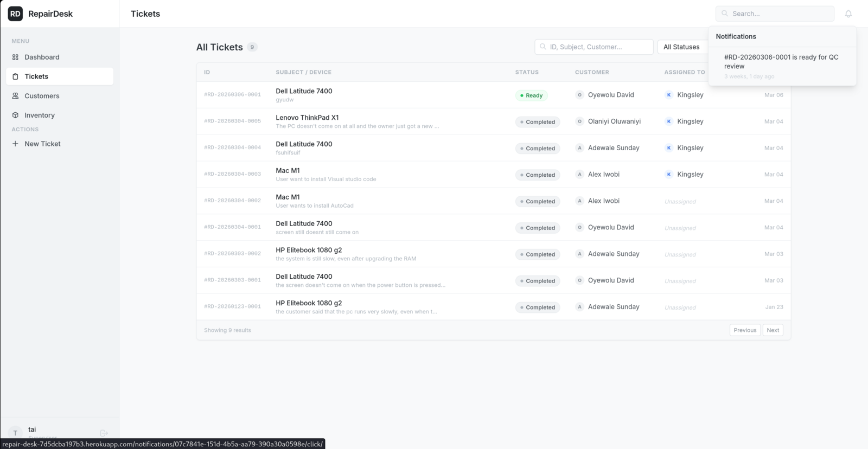Click the user avatar T icon
This screenshot has width=868, height=449.
(15, 432)
